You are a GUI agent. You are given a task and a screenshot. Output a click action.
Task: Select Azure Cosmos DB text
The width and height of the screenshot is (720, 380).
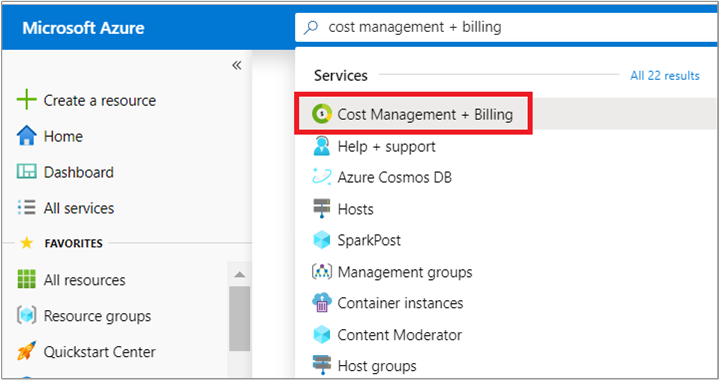(x=394, y=177)
